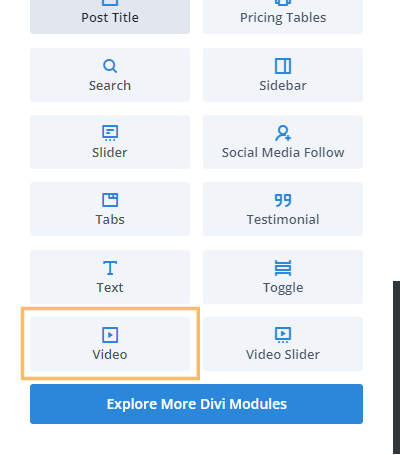The image size is (400, 455).
Task: Click the Video Slider icon
Action: [x=283, y=335]
